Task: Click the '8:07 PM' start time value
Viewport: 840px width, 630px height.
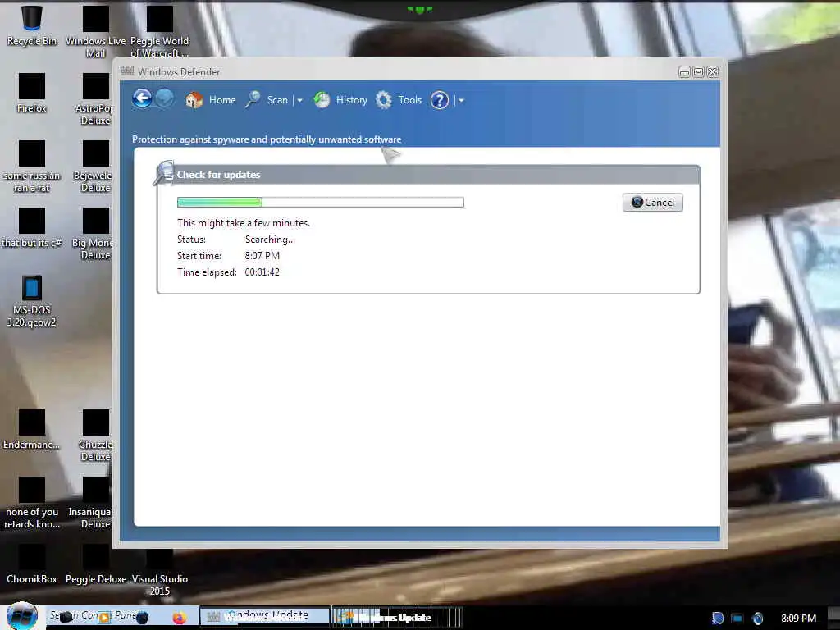Action: (x=262, y=256)
